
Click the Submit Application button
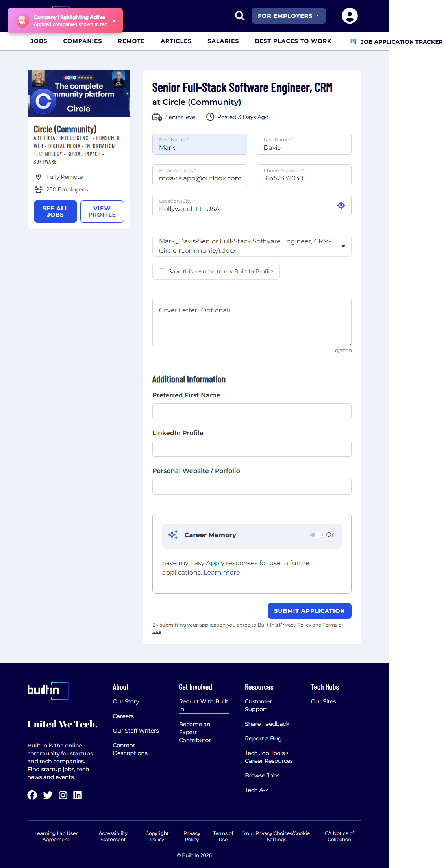tap(309, 611)
